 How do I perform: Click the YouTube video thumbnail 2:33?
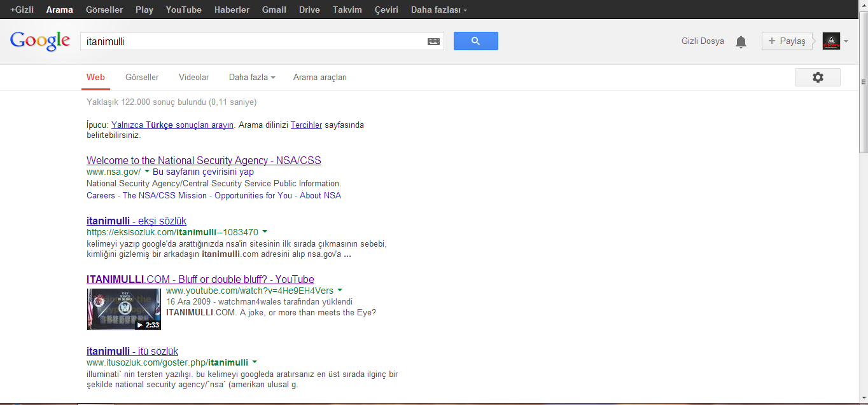(x=124, y=309)
